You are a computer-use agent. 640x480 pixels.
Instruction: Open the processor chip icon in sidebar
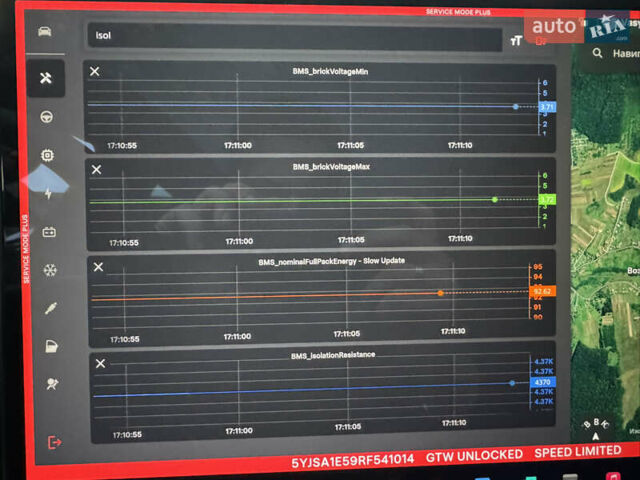click(x=47, y=155)
